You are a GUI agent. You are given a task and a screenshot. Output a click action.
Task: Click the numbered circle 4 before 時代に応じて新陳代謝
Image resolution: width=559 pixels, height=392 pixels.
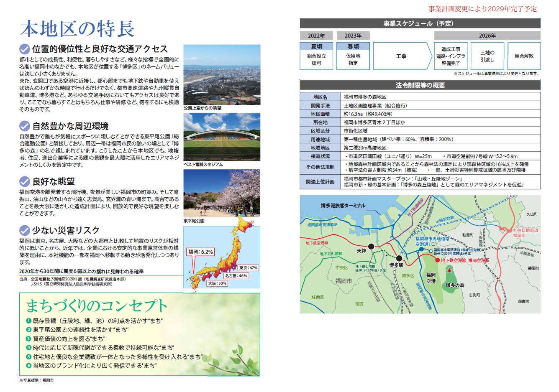[29, 348]
